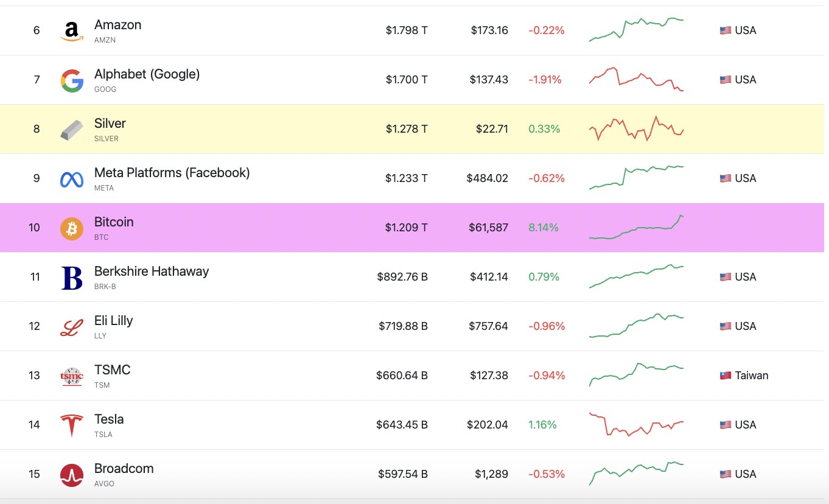Click the Amazon logo icon

pyautogui.click(x=72, y=30)
